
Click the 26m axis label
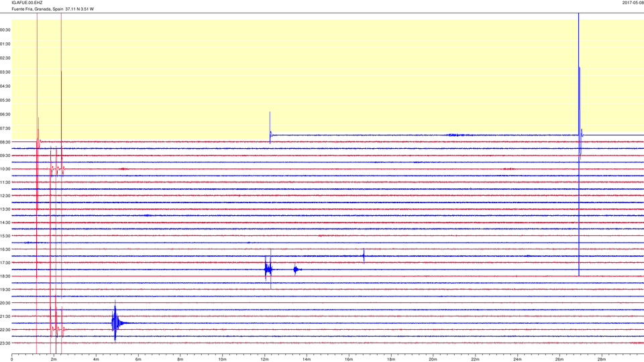pyautogui.click(x=559, y=359)
